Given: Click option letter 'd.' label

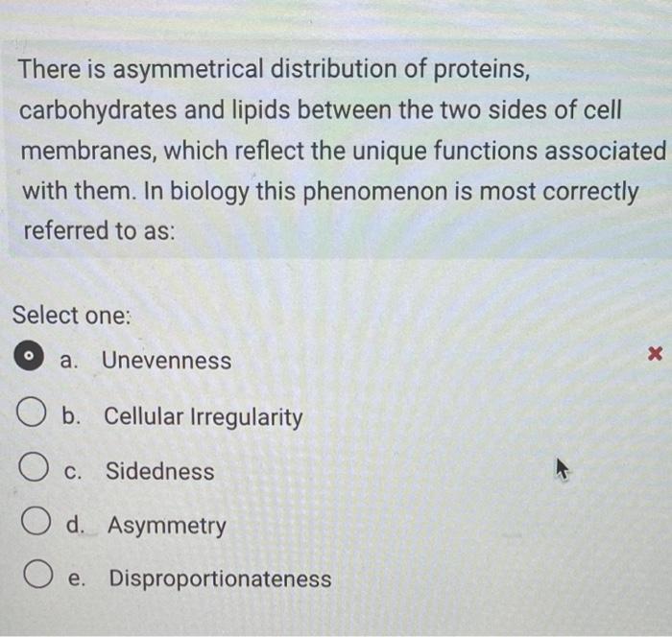Looking at the screenshot, I should coord(76,525).
